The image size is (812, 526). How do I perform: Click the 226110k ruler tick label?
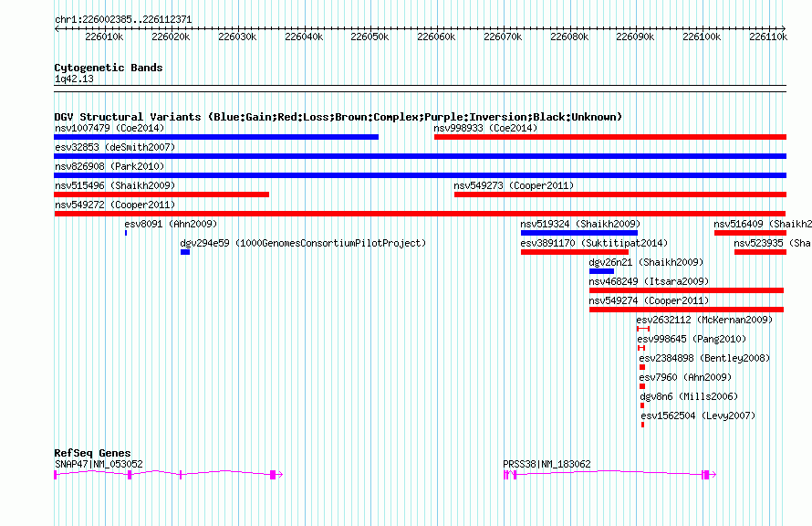pos(768,37)
